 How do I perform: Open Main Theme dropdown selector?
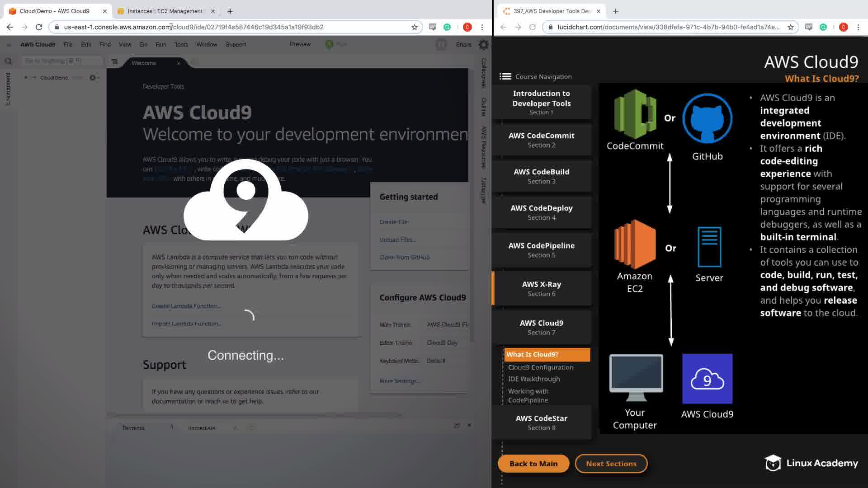(x=447, y=324)
